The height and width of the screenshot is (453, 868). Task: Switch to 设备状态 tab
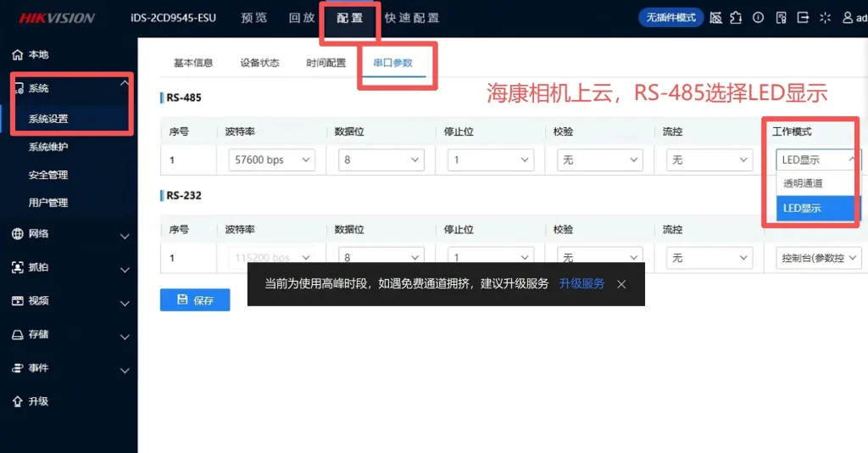click(259, 63)
